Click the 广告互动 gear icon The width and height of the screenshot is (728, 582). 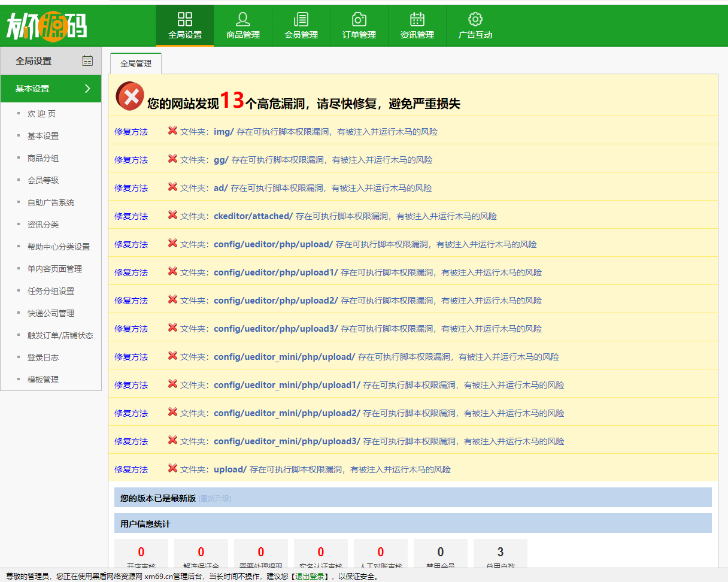click(x=475, y=19)
